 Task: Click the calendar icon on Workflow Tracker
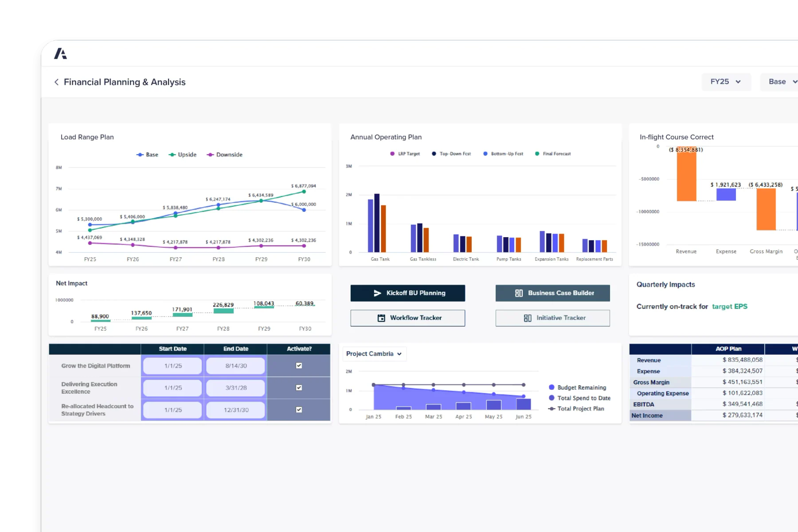point(381,318)
